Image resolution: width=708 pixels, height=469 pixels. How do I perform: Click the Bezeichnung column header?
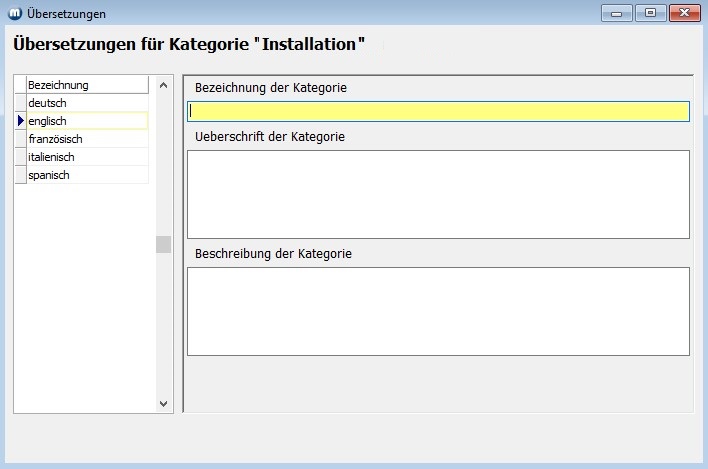coord(87,85)
